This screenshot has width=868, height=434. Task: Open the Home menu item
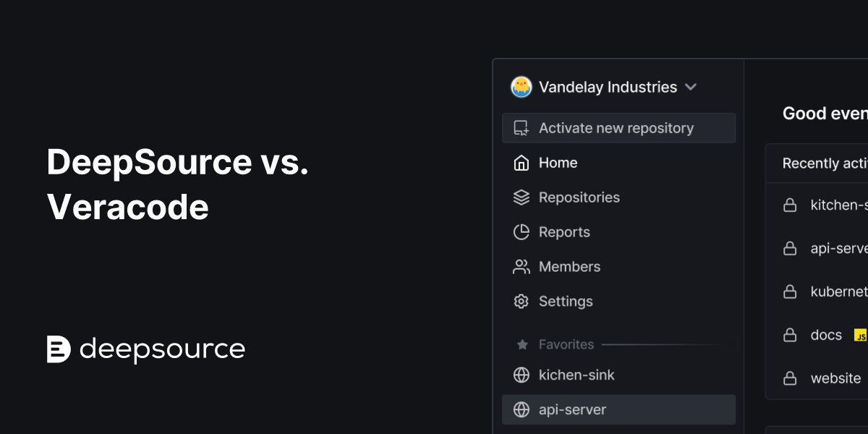pyautogui.click(x=558, y=163)
